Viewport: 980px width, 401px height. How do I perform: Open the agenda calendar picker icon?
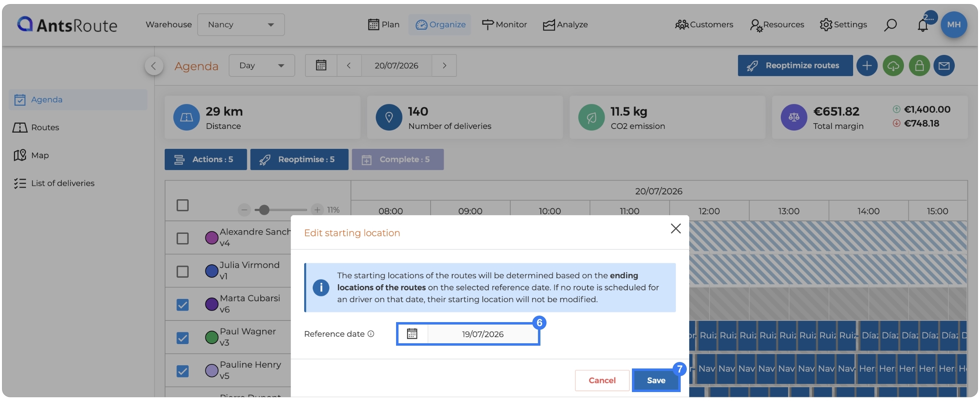321,65
